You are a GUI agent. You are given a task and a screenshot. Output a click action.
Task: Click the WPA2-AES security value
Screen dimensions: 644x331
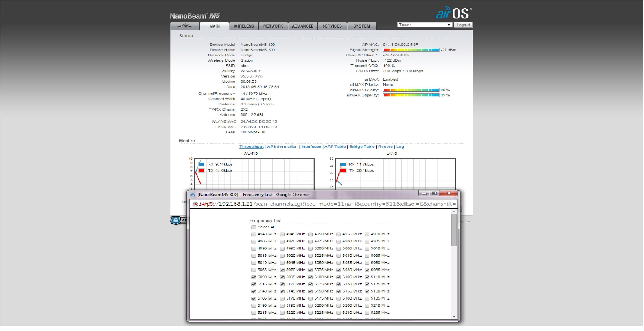(251, 71)
